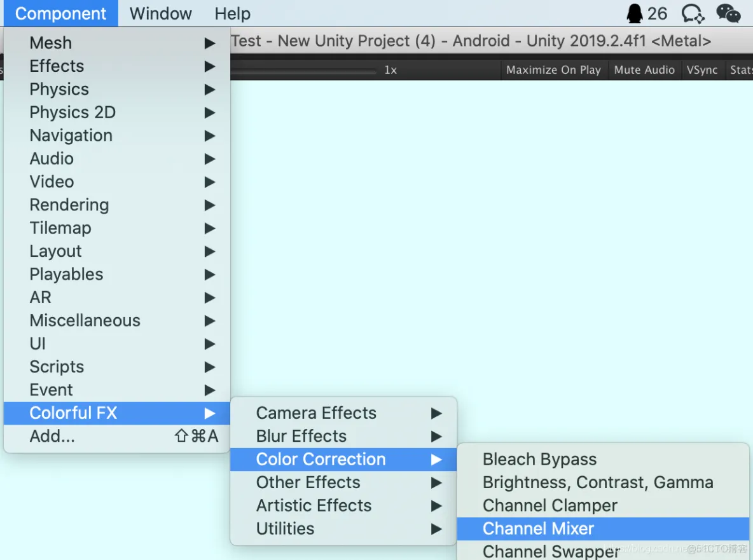
Task: Open the Help menu
Action: click(232, 13)
